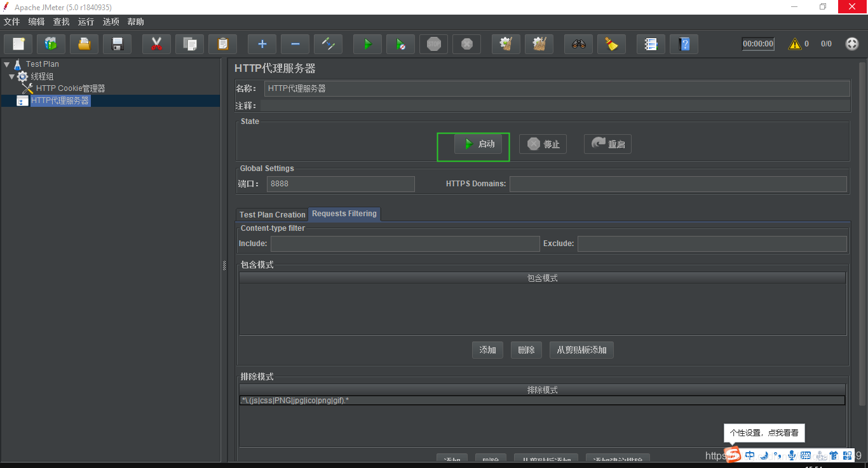
Task: Open the Templates toolbar icon
Action: pos(51,44)
